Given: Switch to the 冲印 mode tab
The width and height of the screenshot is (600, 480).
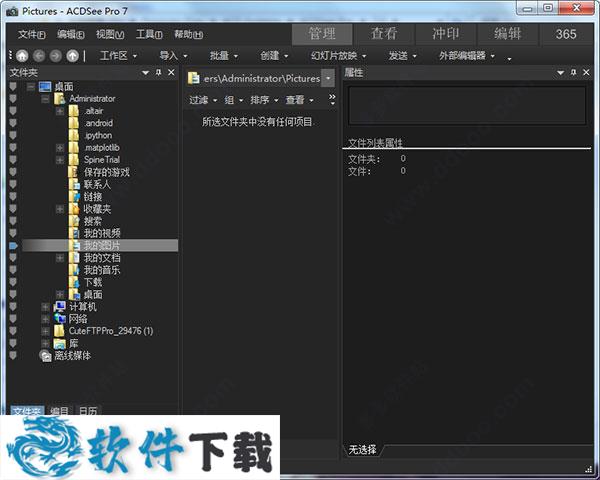Looking at the screenshot, I should pyautogui.click(x=446, y=34).
